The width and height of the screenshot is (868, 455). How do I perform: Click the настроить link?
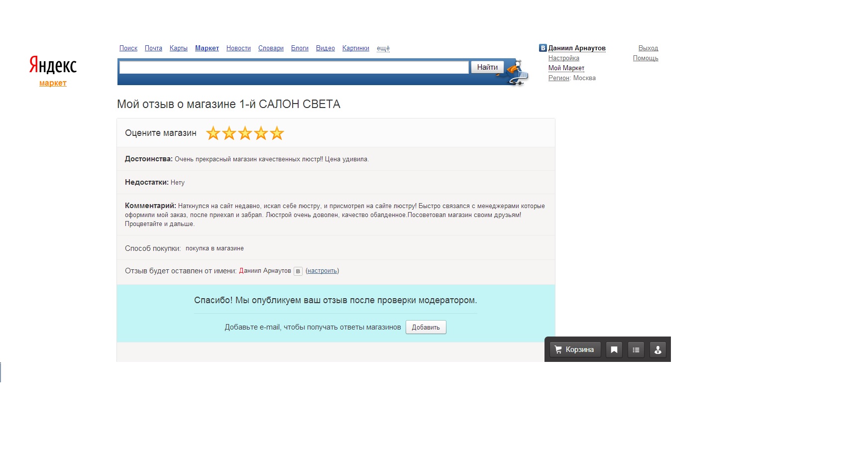coord(322,271)
